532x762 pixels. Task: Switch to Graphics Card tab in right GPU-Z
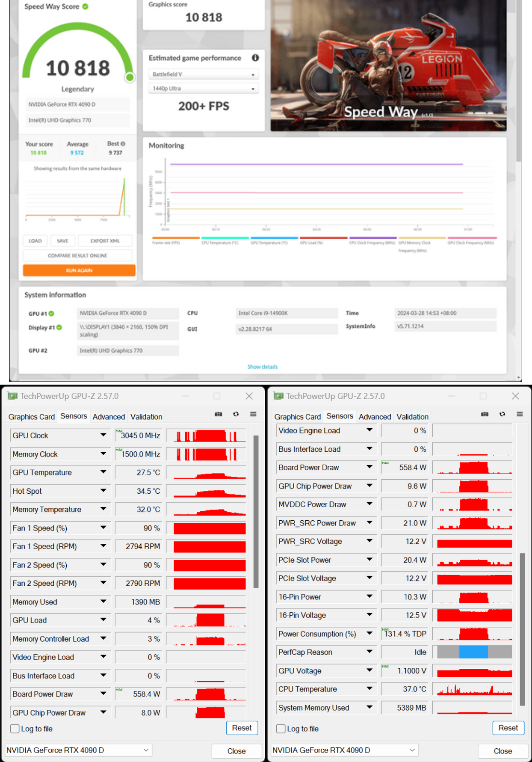[297, 417]
